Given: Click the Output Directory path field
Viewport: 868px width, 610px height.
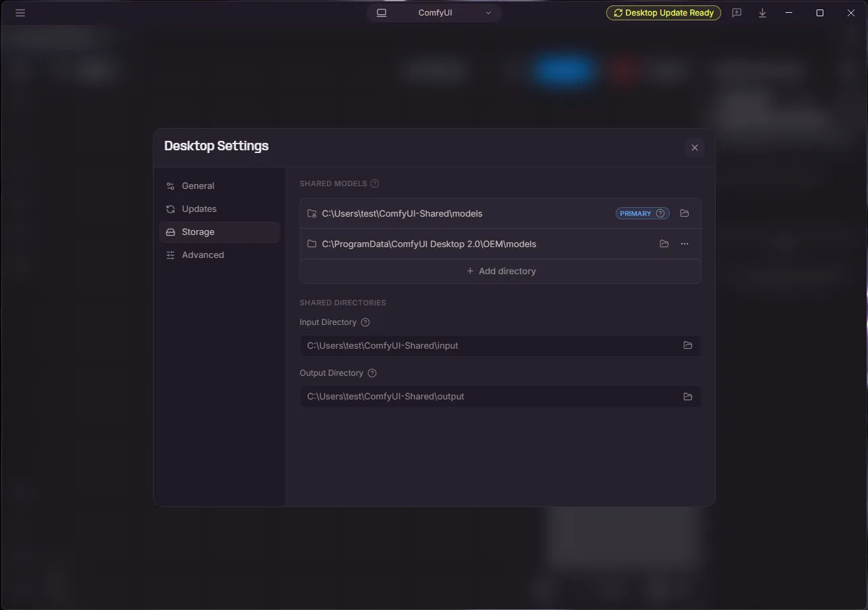Looking at the screenshot, I should point(501,396).
